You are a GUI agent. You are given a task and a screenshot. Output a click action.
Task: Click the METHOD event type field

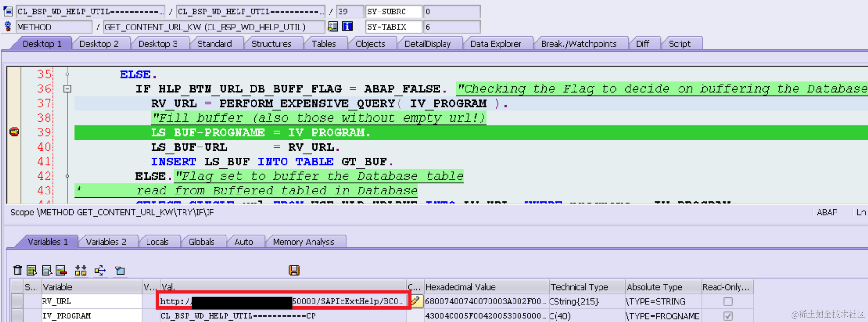54,27
